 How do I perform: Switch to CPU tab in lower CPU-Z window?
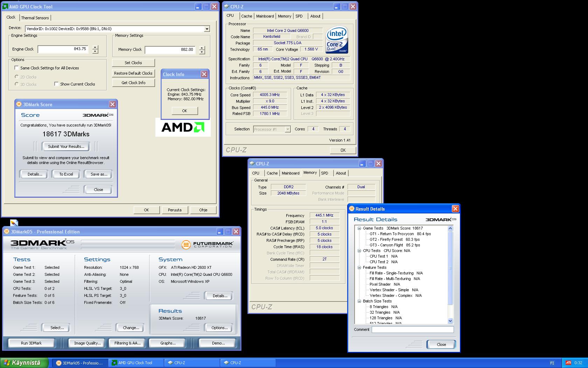(256, 173)
